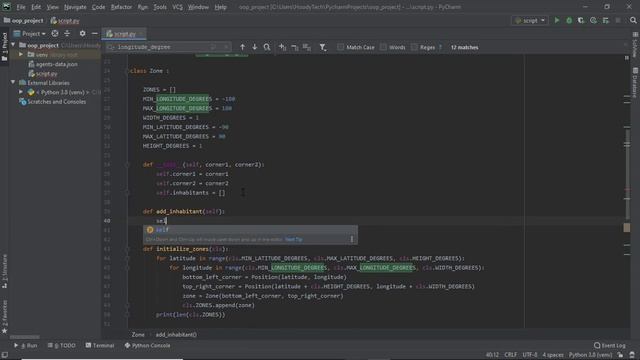Collapse External Libraries node
Screen dimensions: 640x360
[x=13, y=82]
